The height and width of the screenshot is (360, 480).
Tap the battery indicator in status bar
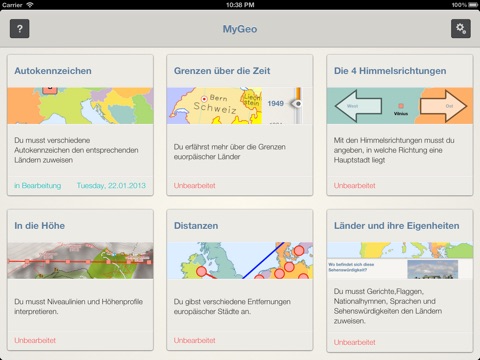pyautogui.click(x=473, y=5)
